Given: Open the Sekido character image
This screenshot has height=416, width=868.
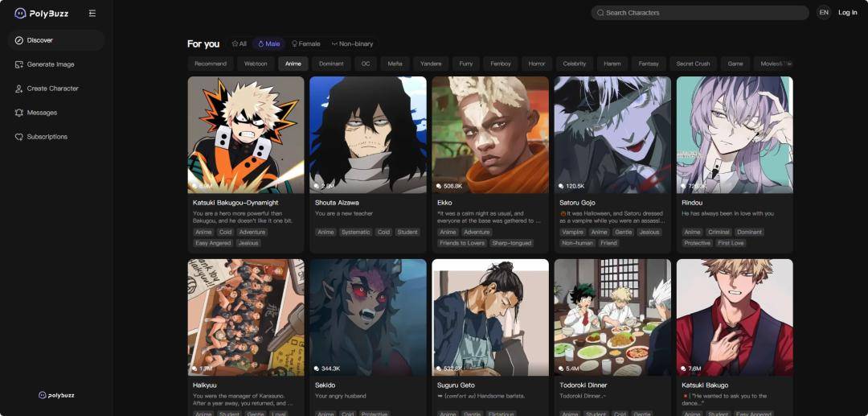Looking at the screenshot, I should point(368,317).
